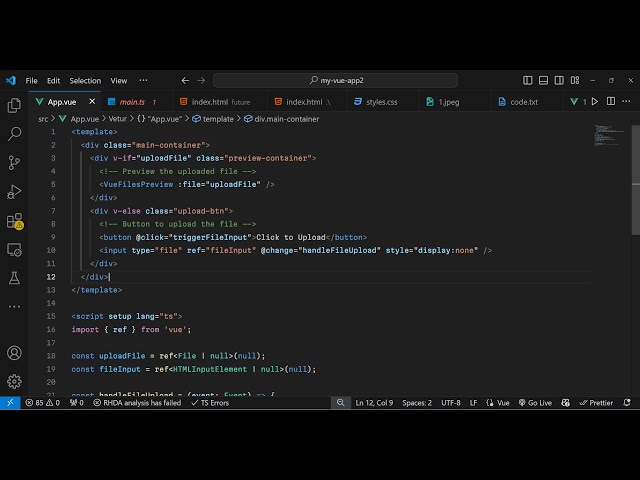Open the Explorer view in activity bar
The width and height of the screenshot is (640, 480).
14,105
